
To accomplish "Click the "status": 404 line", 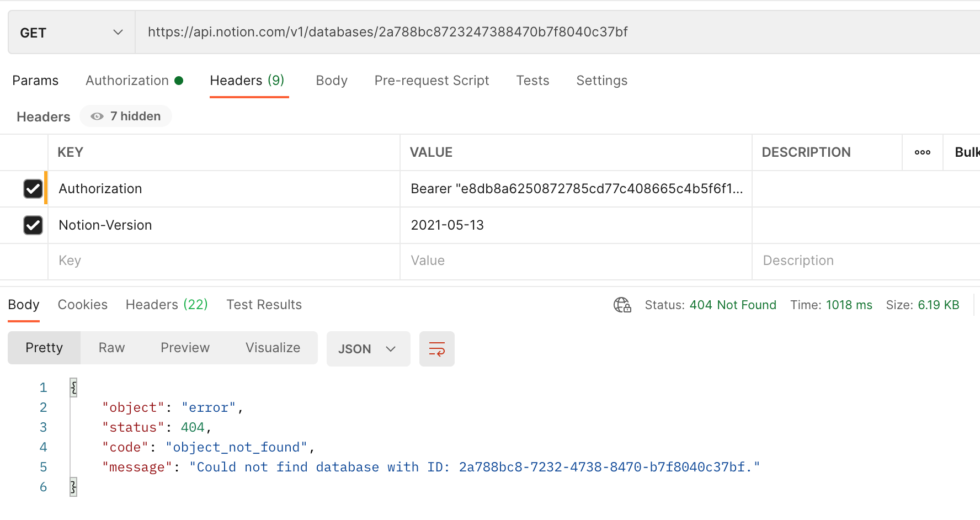I will pos(157,427).
